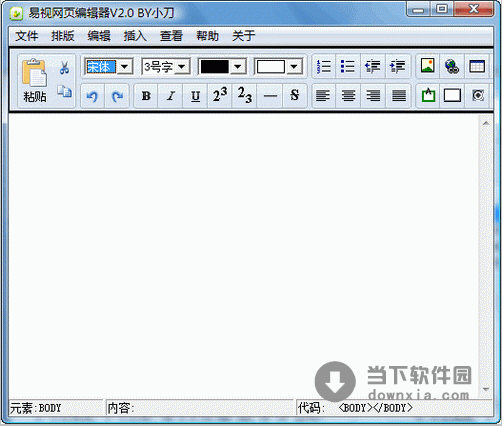Close the editor window
The height and width of the screenshot is (426, 502).
point(473,9)
